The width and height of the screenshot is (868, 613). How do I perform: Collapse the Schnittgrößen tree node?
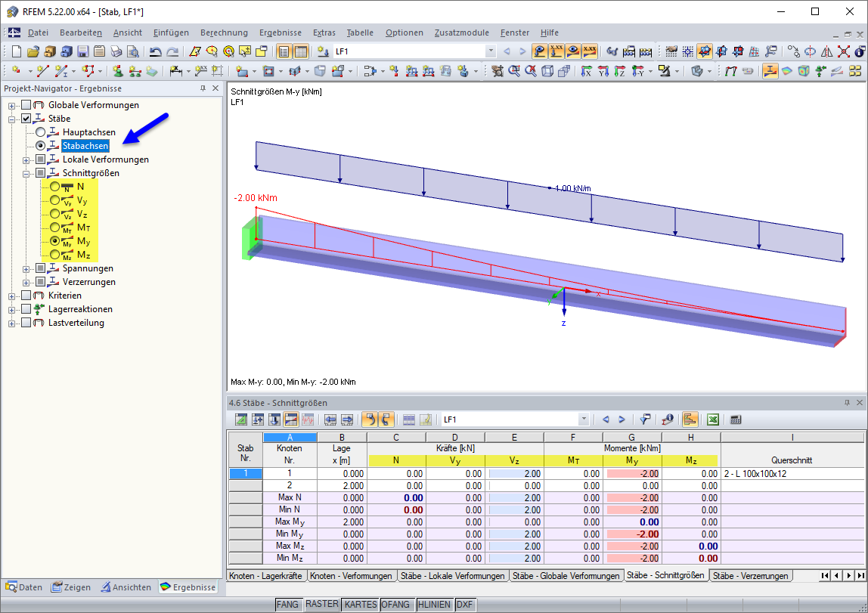pos(26,174)
